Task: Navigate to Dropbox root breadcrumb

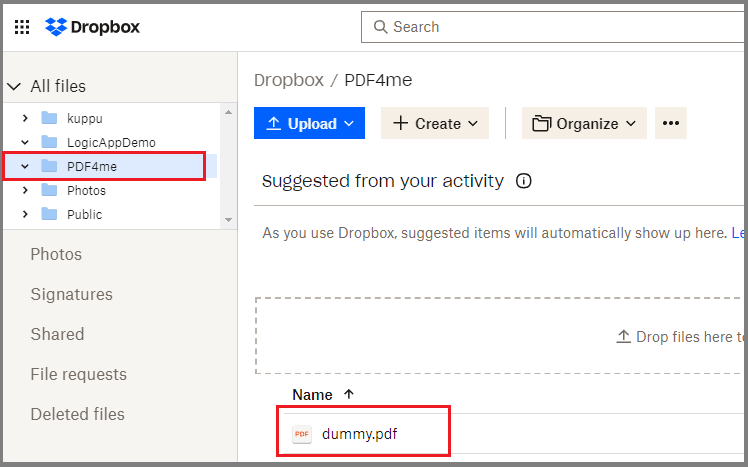Action: click(289, 80)
